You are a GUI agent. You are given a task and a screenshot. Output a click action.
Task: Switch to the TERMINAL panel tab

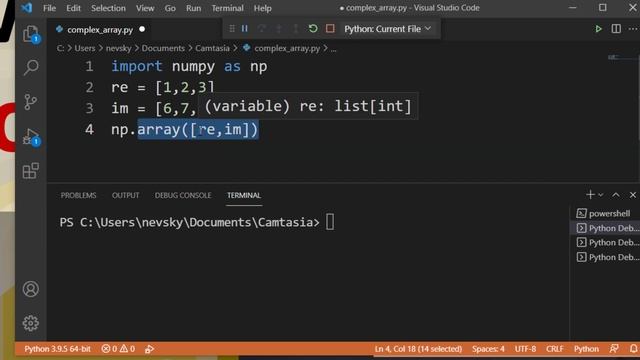pos(244,196)
